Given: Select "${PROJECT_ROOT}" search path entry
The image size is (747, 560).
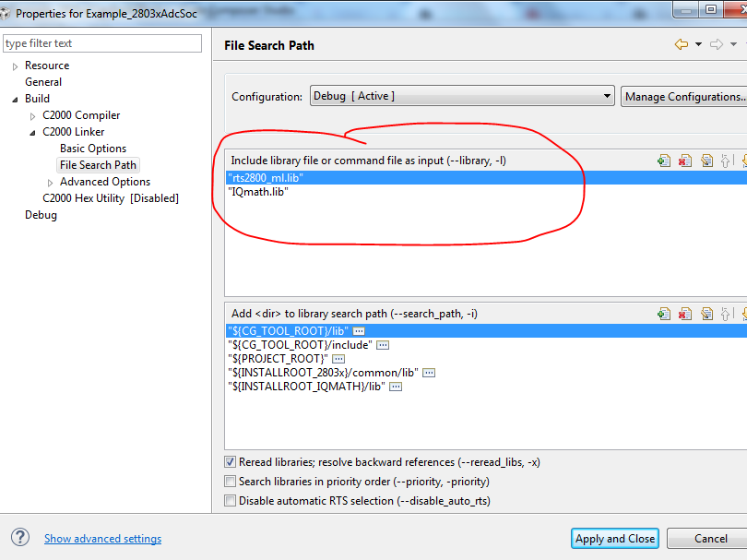Looking at the screenshot, I should pyautogui.click(x=486, y=358).
